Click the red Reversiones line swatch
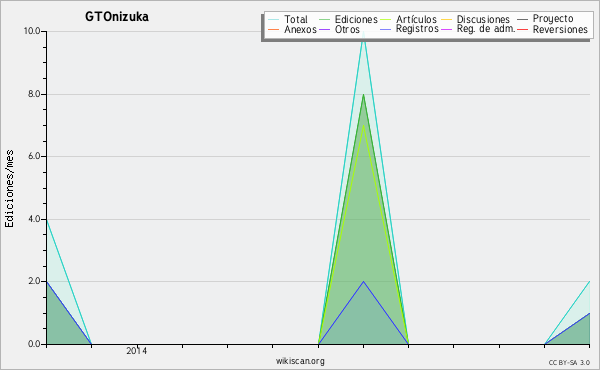Screen dimensions: 600x370 tap(523, 29)
